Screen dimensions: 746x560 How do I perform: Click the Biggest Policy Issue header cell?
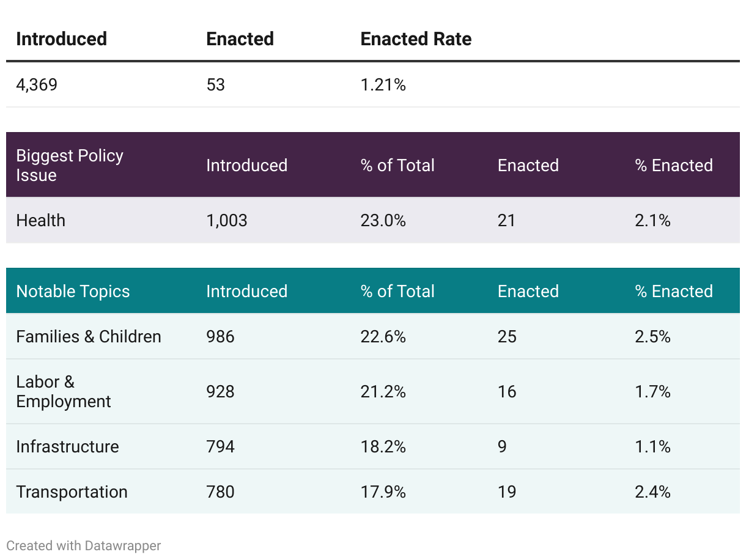tap(70, 165)
